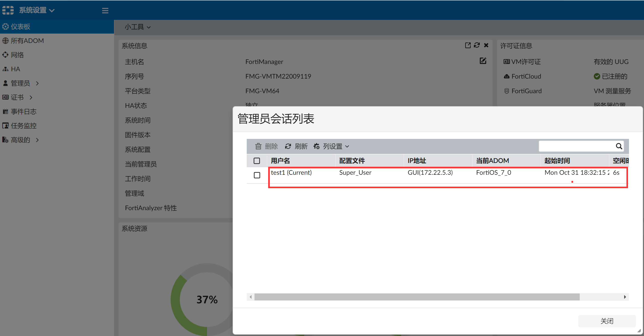Open System Information widget in popout
The image size is (644, 336).
point(467,45)
